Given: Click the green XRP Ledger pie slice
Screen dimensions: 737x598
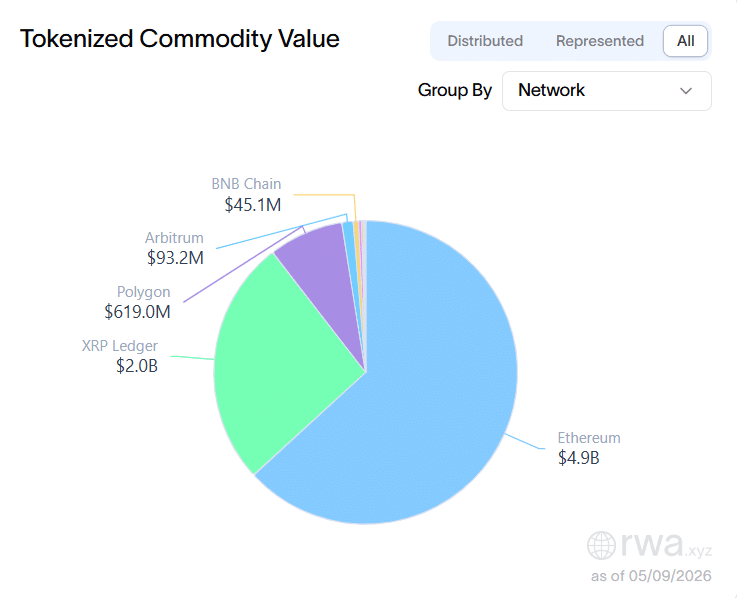Looking at the screenshot, I should point(273,362).
